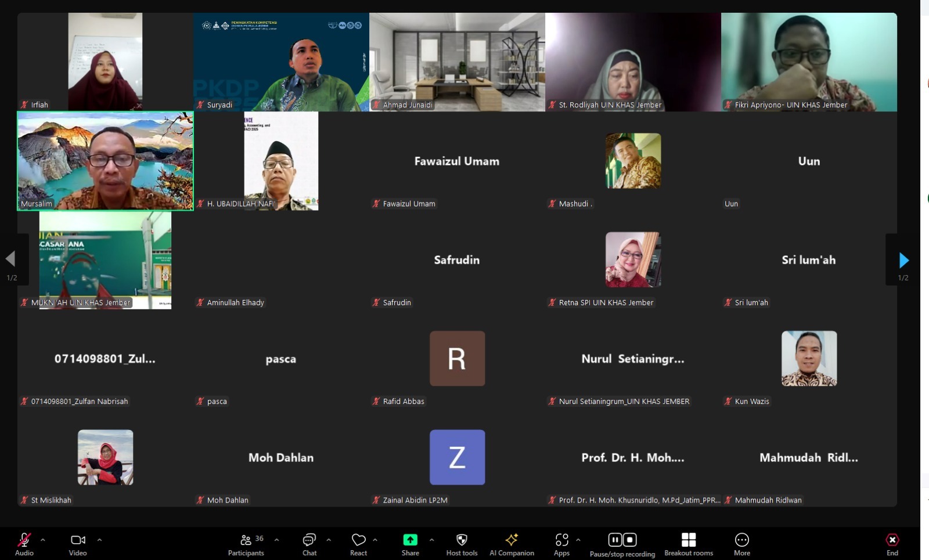929x560 pixels.
Task: Open the More options menu
Action: (x=741, y=544)
